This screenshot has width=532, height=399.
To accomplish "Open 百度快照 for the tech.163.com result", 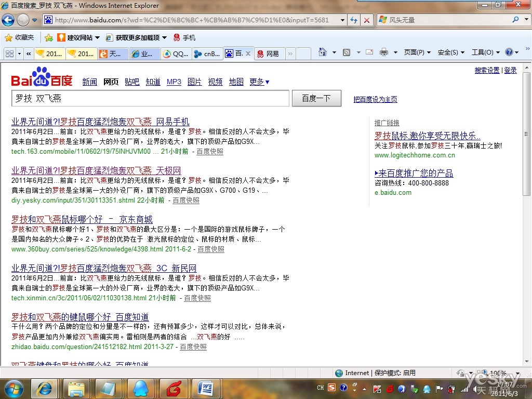I will click(210, 151).
